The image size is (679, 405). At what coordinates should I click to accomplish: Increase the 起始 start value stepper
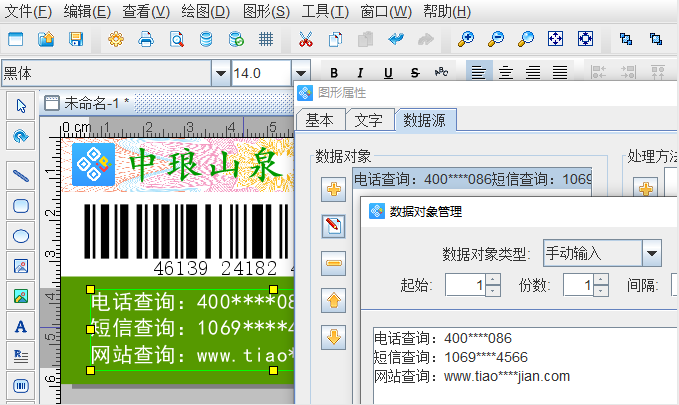(493, 279)
